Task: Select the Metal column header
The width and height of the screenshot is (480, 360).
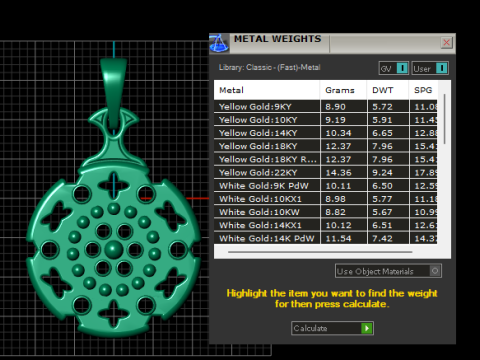Action: click(x=267, y=90)
